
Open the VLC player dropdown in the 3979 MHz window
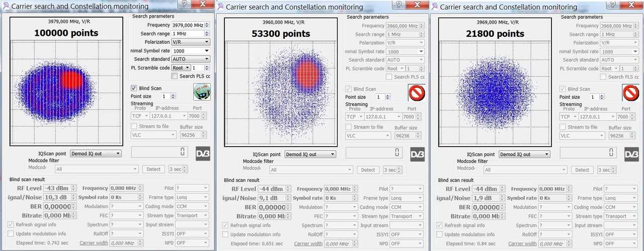point(153,135)
